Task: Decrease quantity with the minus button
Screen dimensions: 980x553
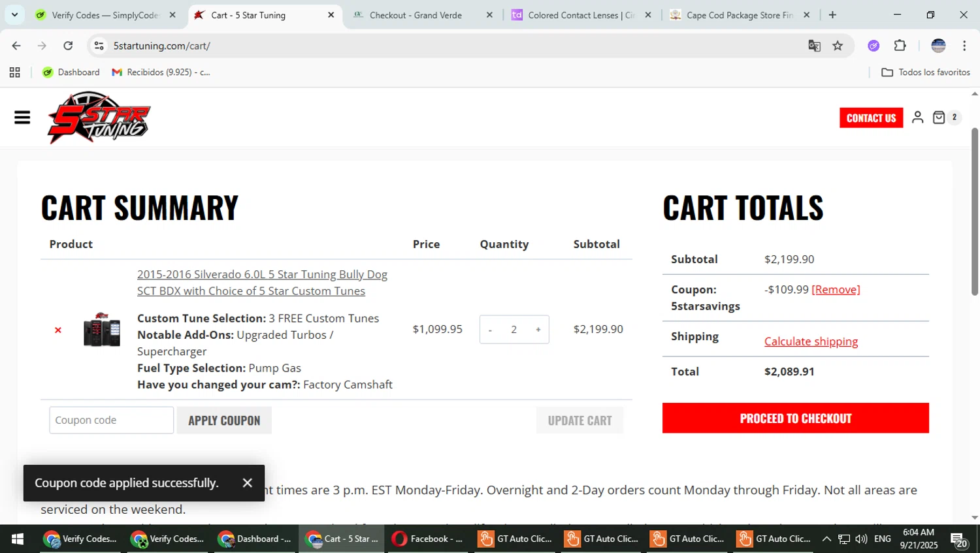Action: 490,330
